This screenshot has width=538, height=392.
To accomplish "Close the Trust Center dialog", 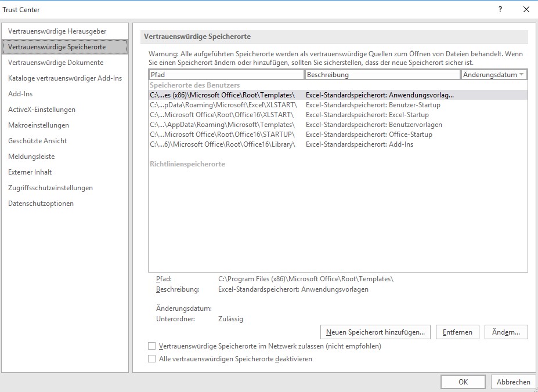I will tap(526, 9).
